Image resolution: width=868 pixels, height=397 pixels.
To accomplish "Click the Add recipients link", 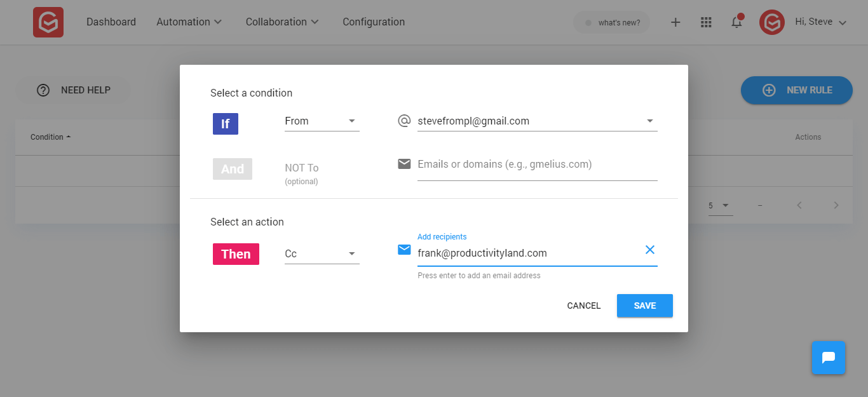I will pos(442,236).
